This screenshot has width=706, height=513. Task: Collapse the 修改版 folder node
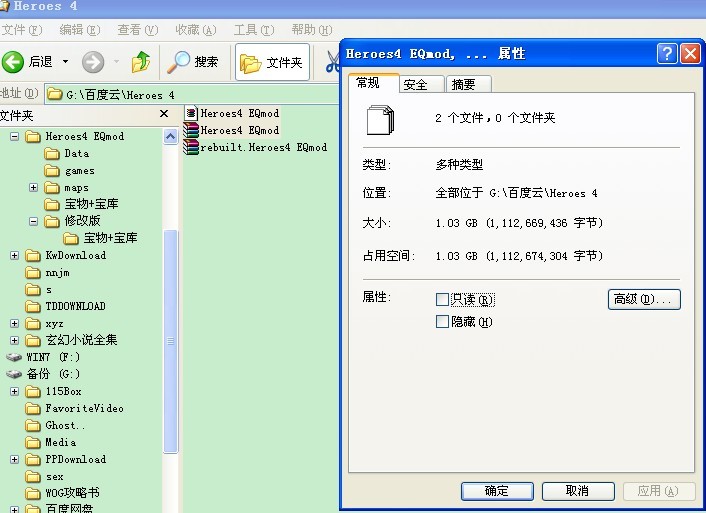(x=33, y=221)
